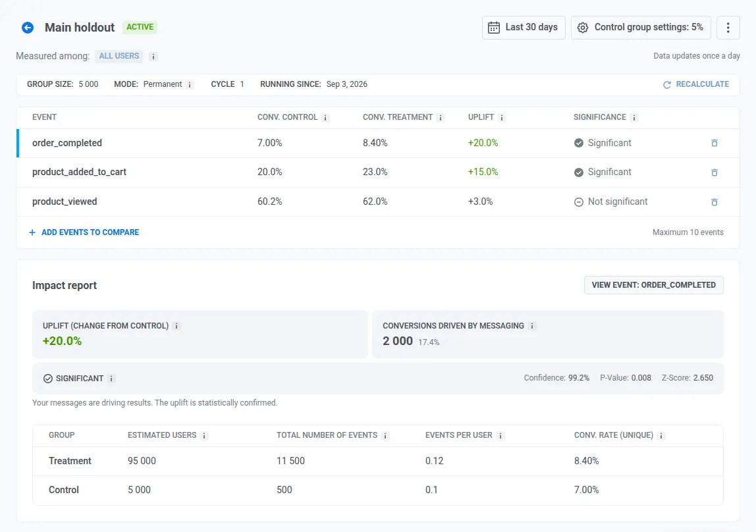756x532 pixels.
Task: Click the ESTIMATED USERS info icon
Action: point(204,436)
